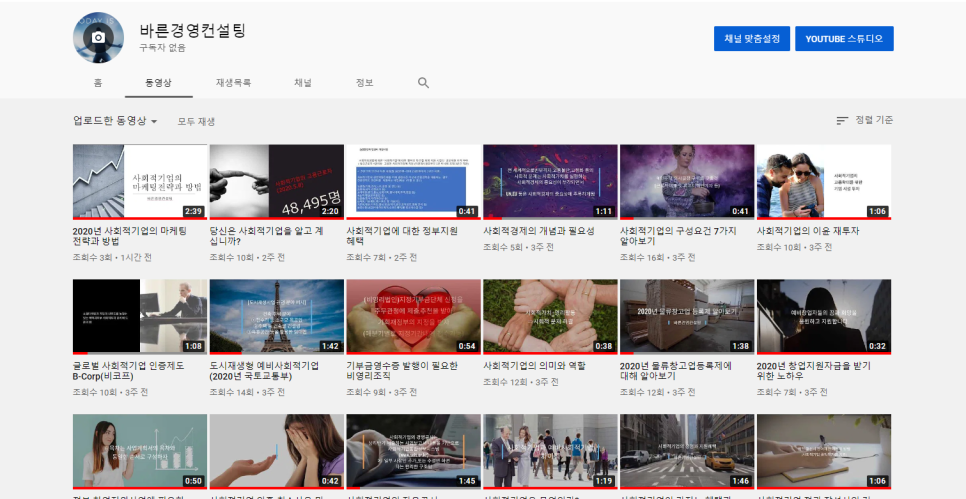This screenshot has width=966, height=499.
Task: Click title 기부금영수증 발행이 필요한 비영리조직
Action: coord(402,371)
